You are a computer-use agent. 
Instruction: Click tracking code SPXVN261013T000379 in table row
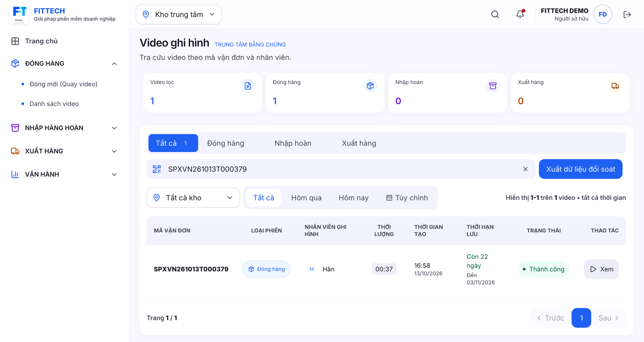(x=191, y=269)
